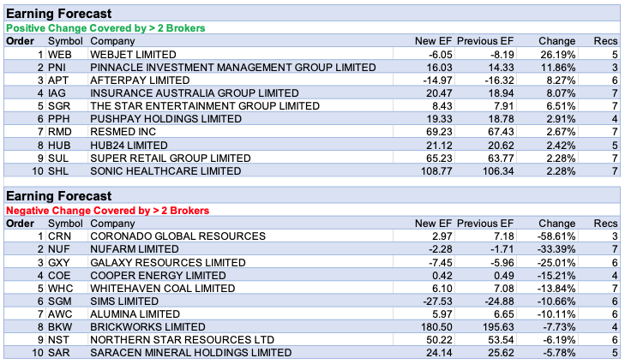This screenshot has width=625, height=364.
Task: Select WEBJET's 26.19% change value
Action: coord(558,54)
